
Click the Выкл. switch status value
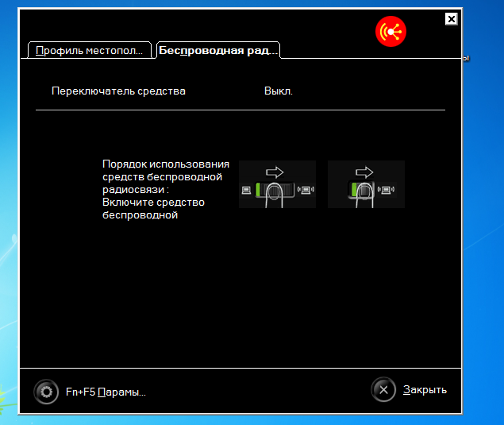pyautogui.click(x=279, y=91)
